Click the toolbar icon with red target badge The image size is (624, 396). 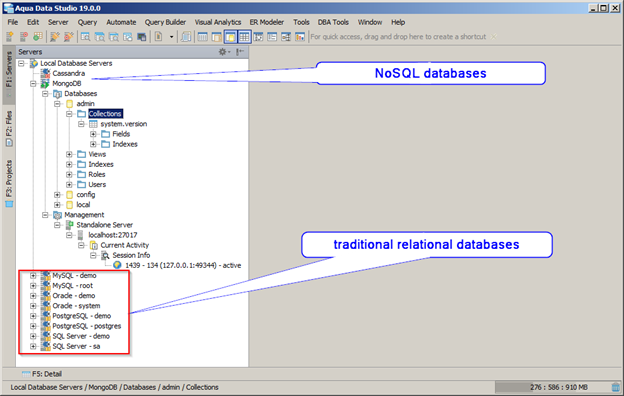pyautogui.click(x=24, y=37)
